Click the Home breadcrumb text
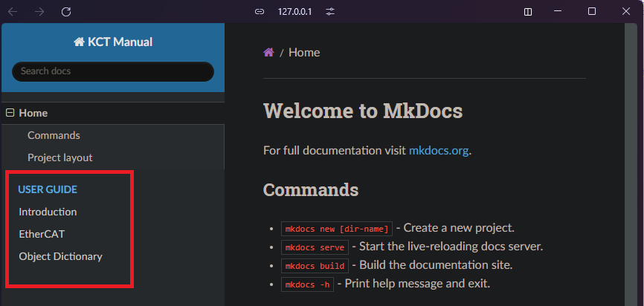 point(304,53)
